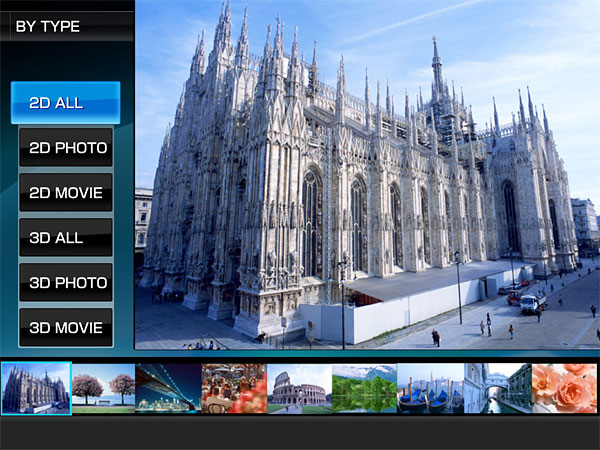Open the BY TYPE header
This screenshot has width=600, height=450.
pyautogui.click(x=67, y=26)
